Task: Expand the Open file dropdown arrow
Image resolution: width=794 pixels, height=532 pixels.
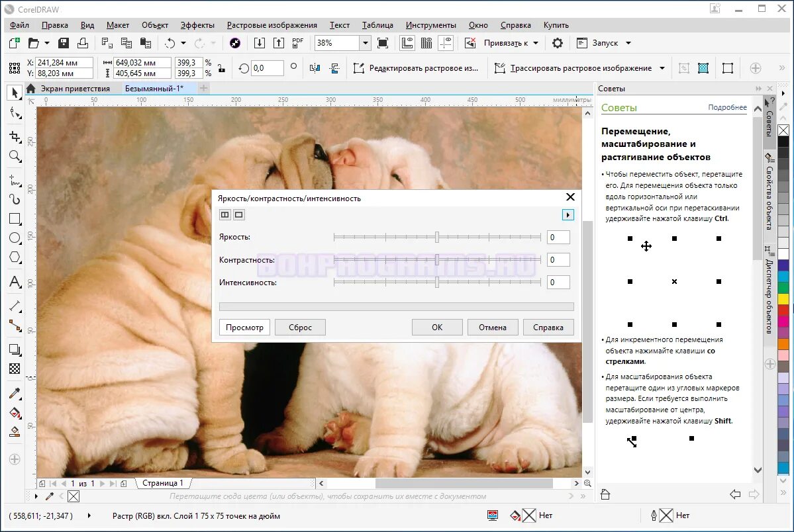Action: pos(46,43)
